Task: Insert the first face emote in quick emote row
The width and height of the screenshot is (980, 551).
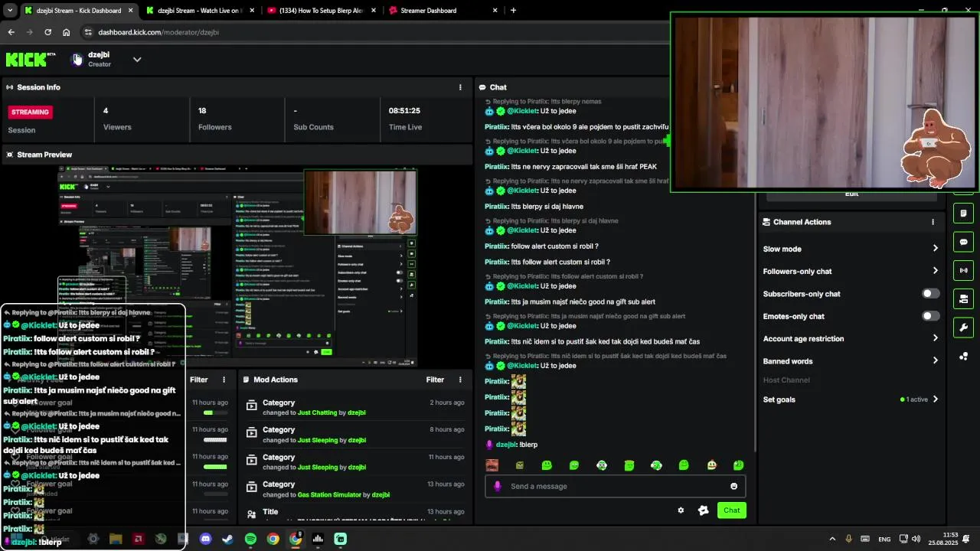Action: click(x=492, y=465)
